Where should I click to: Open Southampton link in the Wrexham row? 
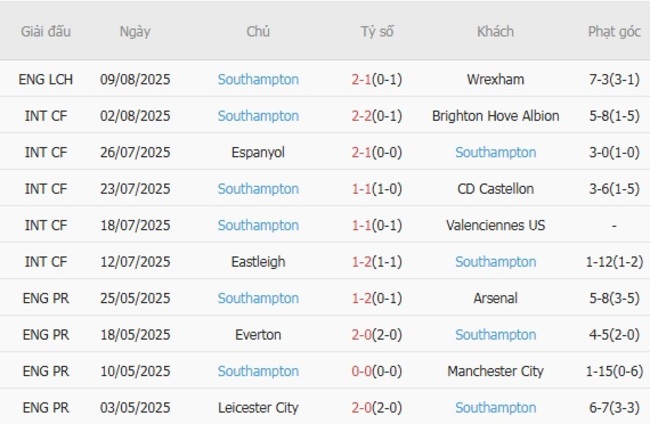pyautogui.click(x=258, y=79)
